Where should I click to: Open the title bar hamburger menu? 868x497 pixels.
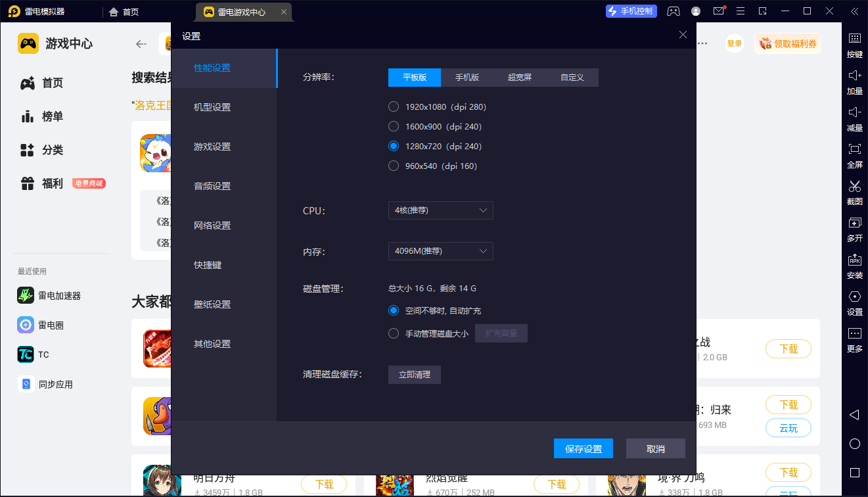coord(741,11)
